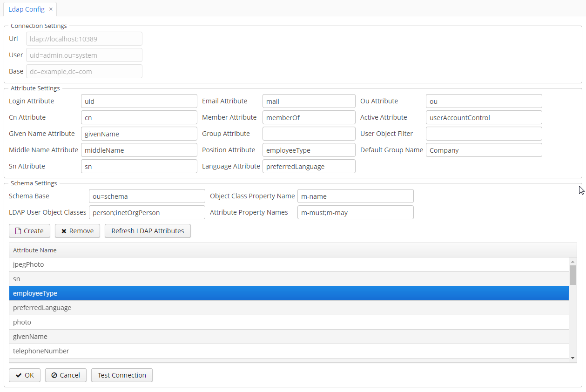Edit the Cn Attribute field
The width and height of the screenshot is (586, 392).
[139, 117]
